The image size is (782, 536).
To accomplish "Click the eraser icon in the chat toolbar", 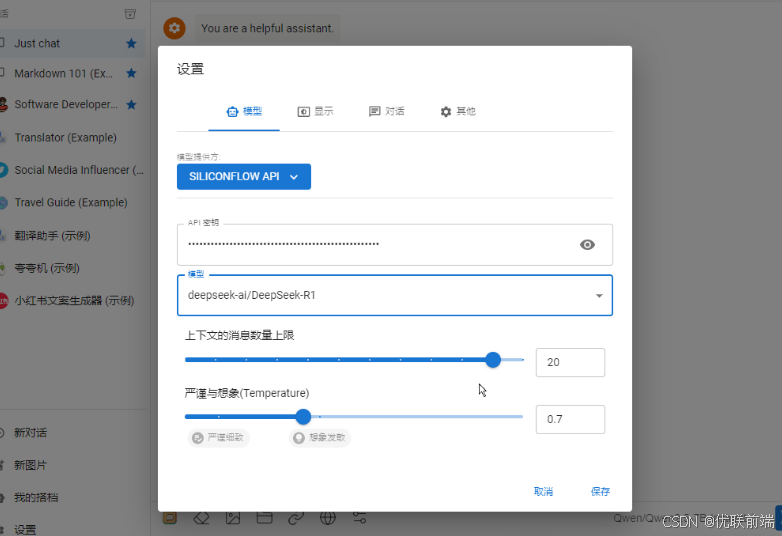I will 201,519.
